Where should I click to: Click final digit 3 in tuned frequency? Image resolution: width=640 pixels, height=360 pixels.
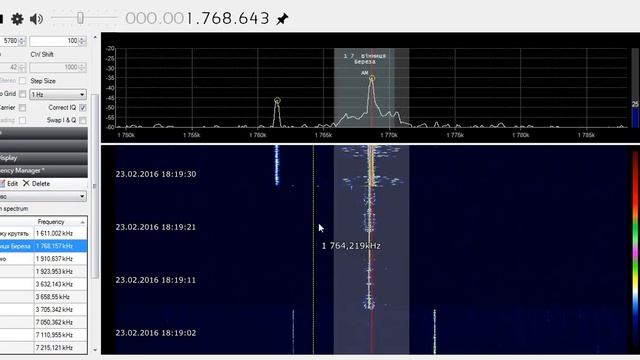(265, 18)
